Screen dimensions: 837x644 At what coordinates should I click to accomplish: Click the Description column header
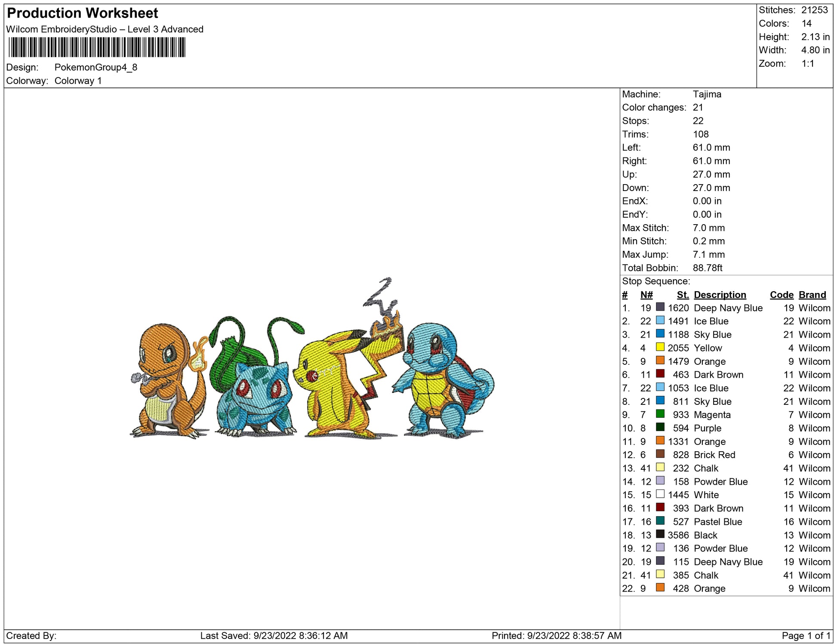(x=720, y=295)
